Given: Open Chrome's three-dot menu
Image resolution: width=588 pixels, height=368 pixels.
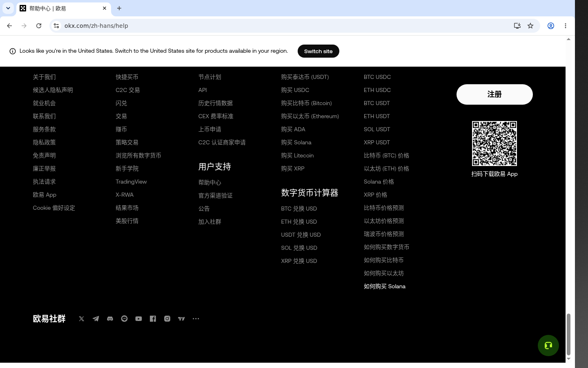Looking at the screenshot, I should click(x=566, y=26).
